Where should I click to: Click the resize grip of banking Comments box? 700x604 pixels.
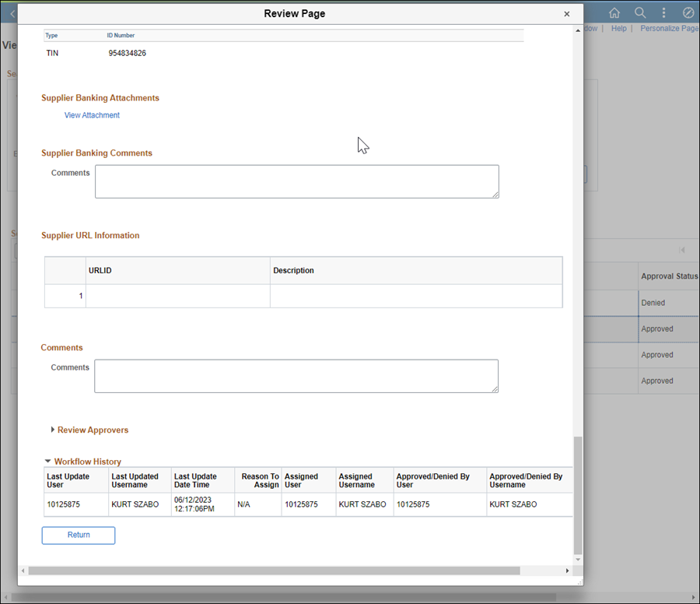point(495,195)
